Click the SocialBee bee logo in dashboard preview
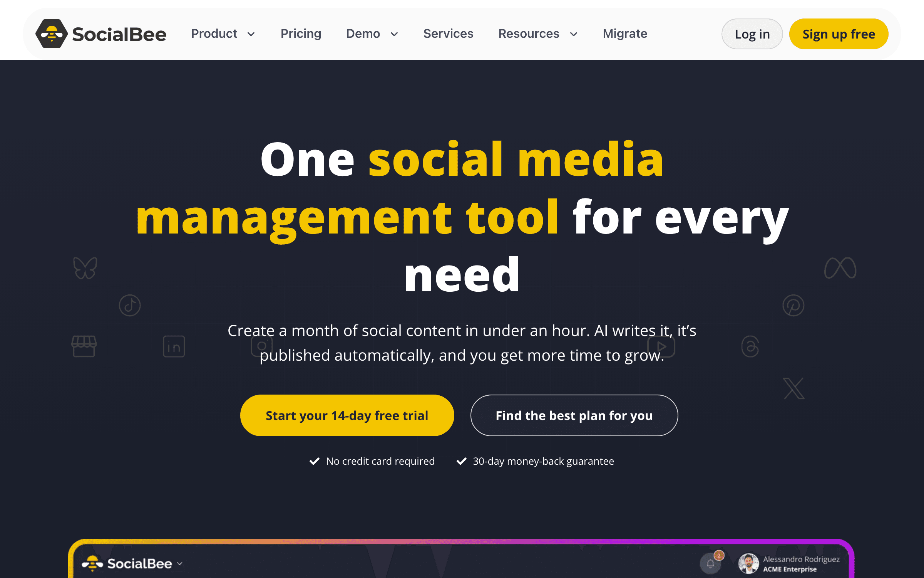The height and width of the screenshot is (578, 924). (x=92, y=563)
